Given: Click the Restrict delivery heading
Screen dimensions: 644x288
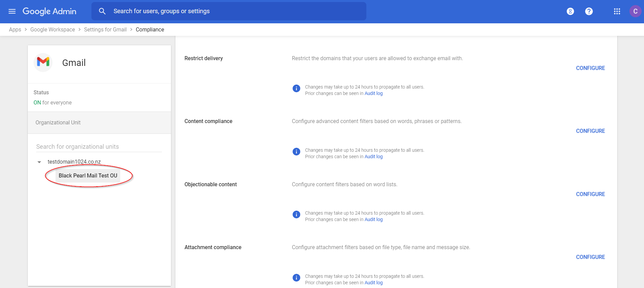Looking at the screenshot, I should pyautogui.click(x=203, y=58).
